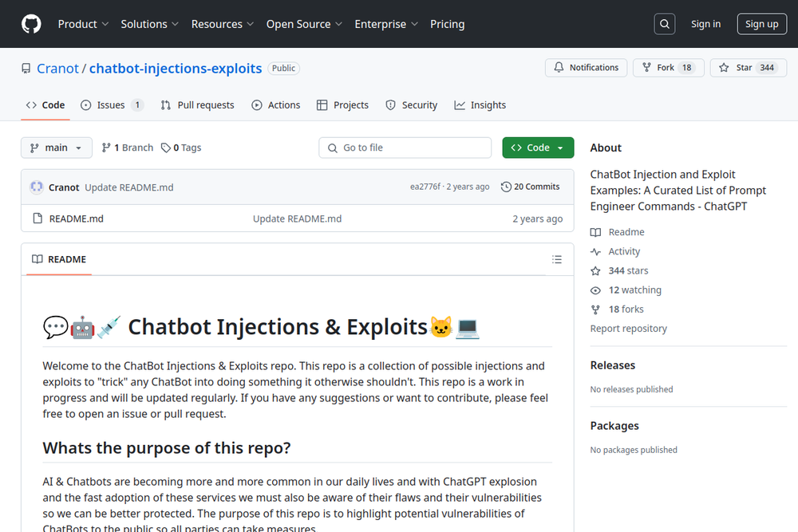Open the 18 forks link
The image size is (798, 532).
pos(626,309)
